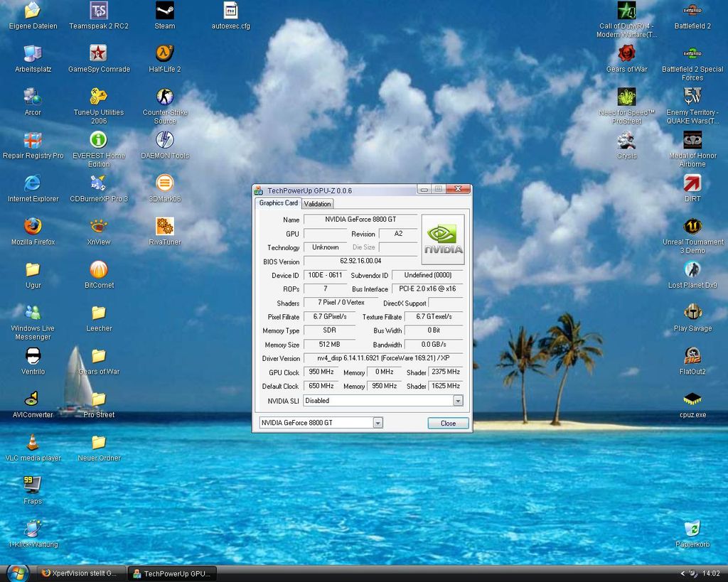Switch to the Validation tab in GPU-Z
Viewport: 728px width, 582px height.
pos(318,204)
